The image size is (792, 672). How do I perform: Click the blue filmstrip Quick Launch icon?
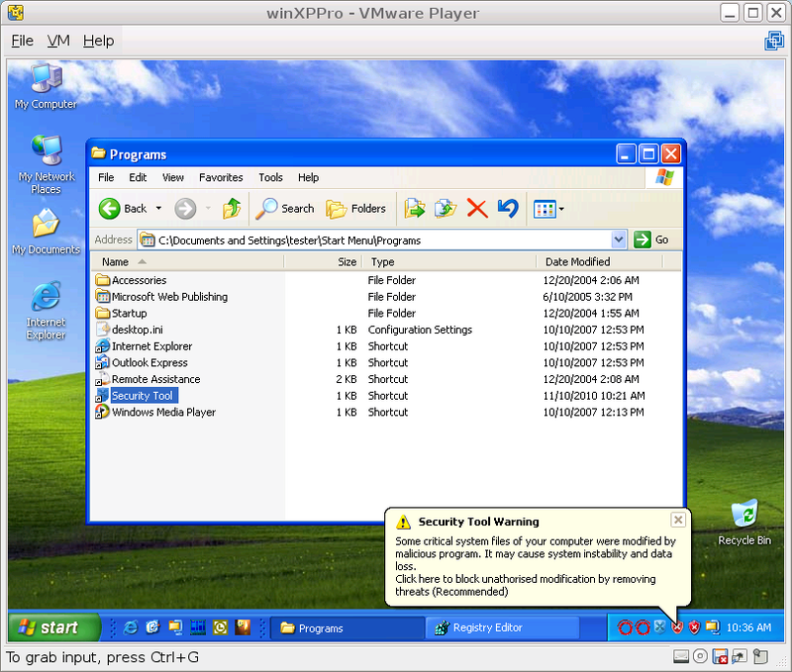tap(197, 627)
